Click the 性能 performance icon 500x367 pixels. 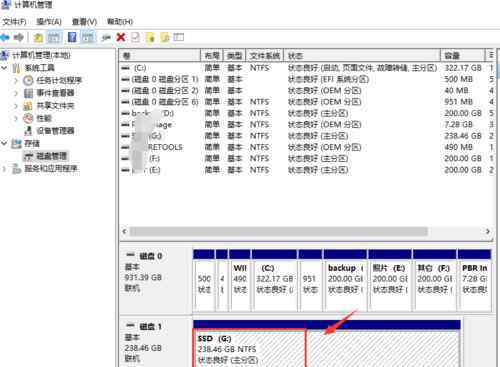28,118
